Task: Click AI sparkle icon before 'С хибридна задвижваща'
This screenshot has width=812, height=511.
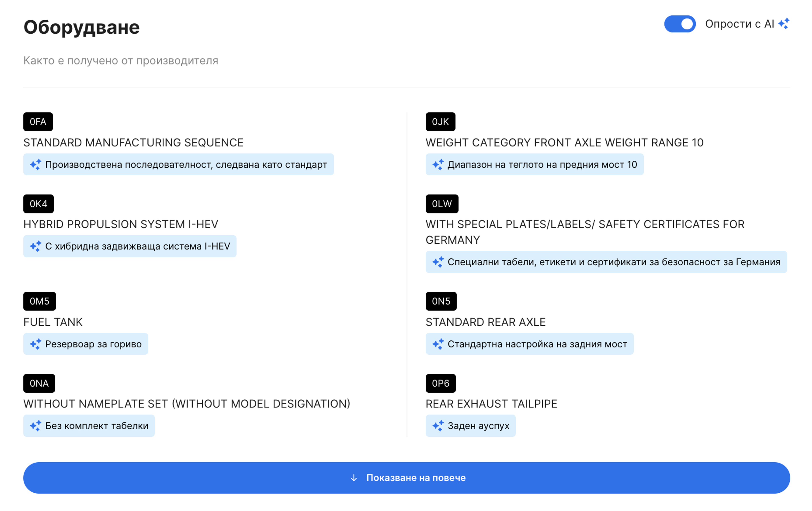Action: (35, 246)
